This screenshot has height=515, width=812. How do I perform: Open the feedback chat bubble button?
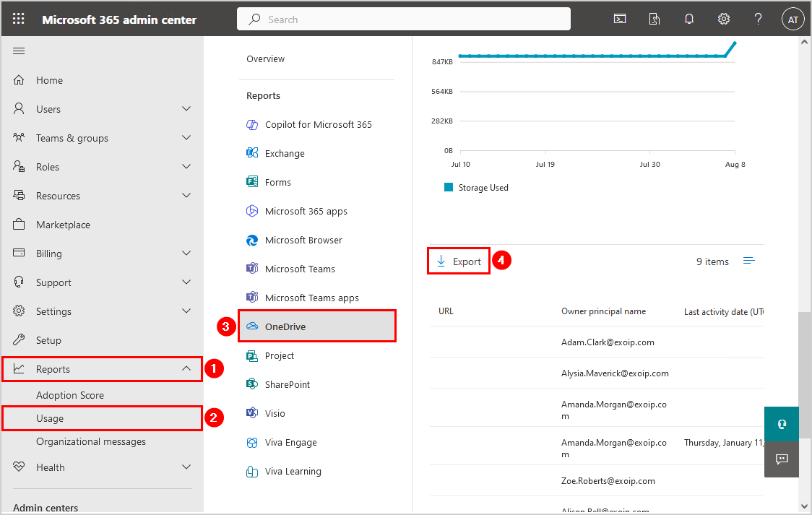click(x=781, y=459)
